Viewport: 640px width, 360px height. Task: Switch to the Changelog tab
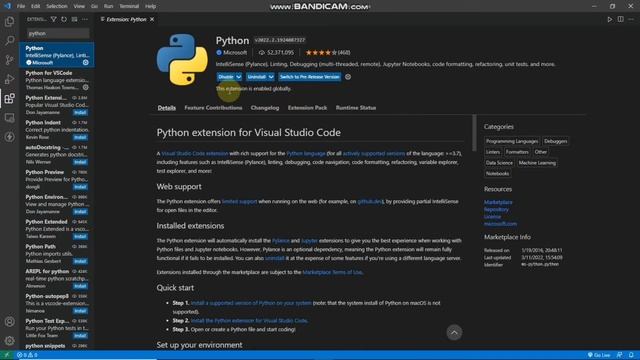point(265,108)
